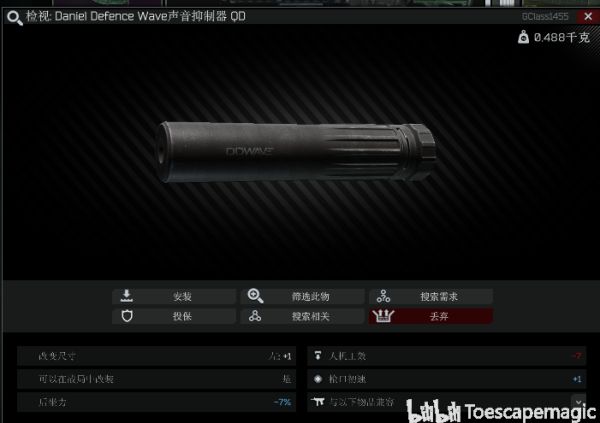Expand the 与以下物品兼容 compatibility chevron
600x423 pixels.
click(x=579, y=402)
